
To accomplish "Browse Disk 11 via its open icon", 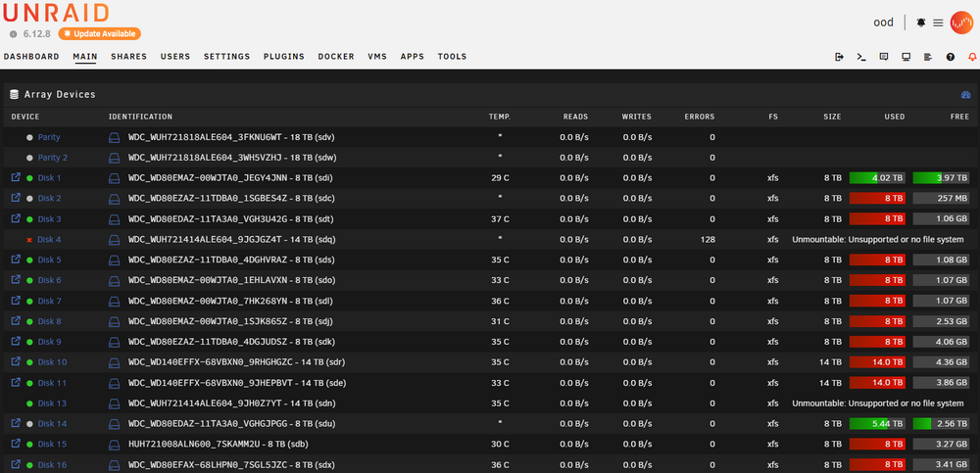I will click(17, 382).
